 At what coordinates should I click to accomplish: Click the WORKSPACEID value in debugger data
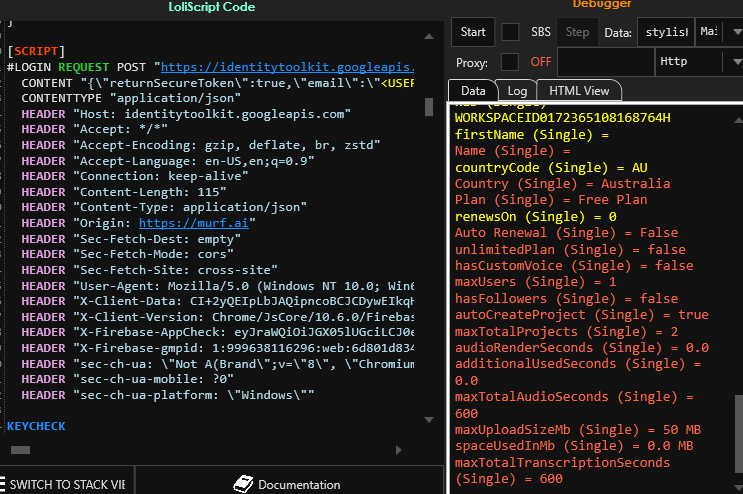562,117
